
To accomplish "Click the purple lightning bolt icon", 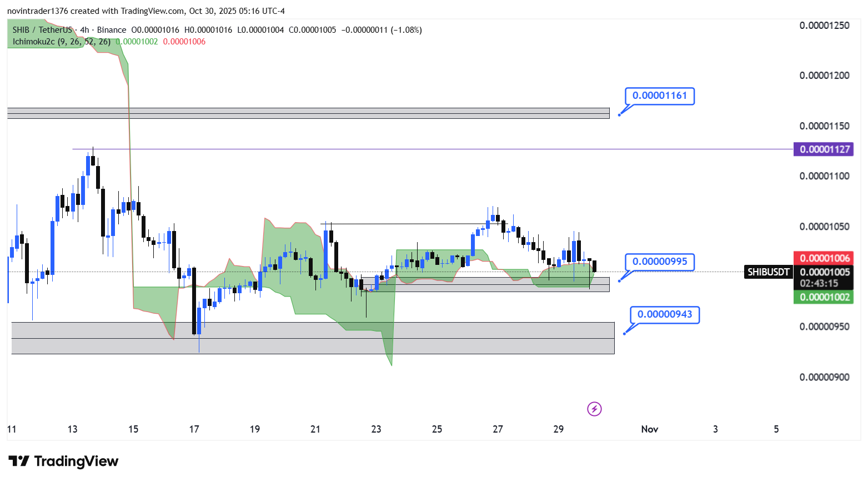I will 594,409.
